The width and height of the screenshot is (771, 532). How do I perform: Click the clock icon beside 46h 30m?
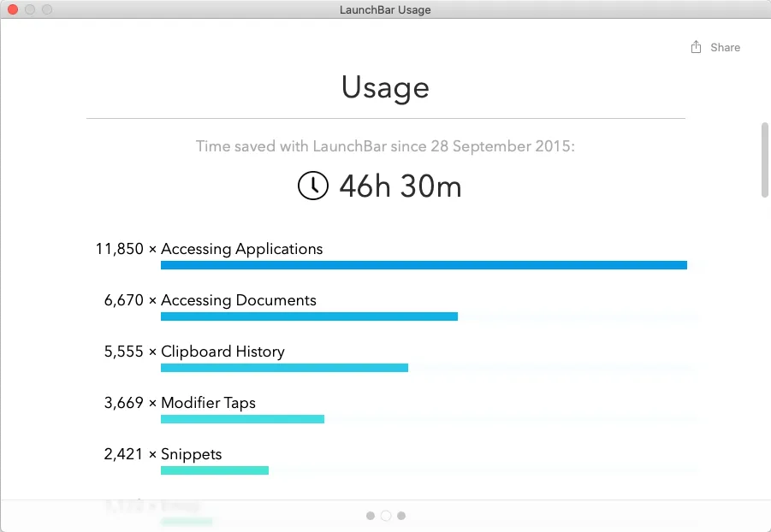point(312,186)
